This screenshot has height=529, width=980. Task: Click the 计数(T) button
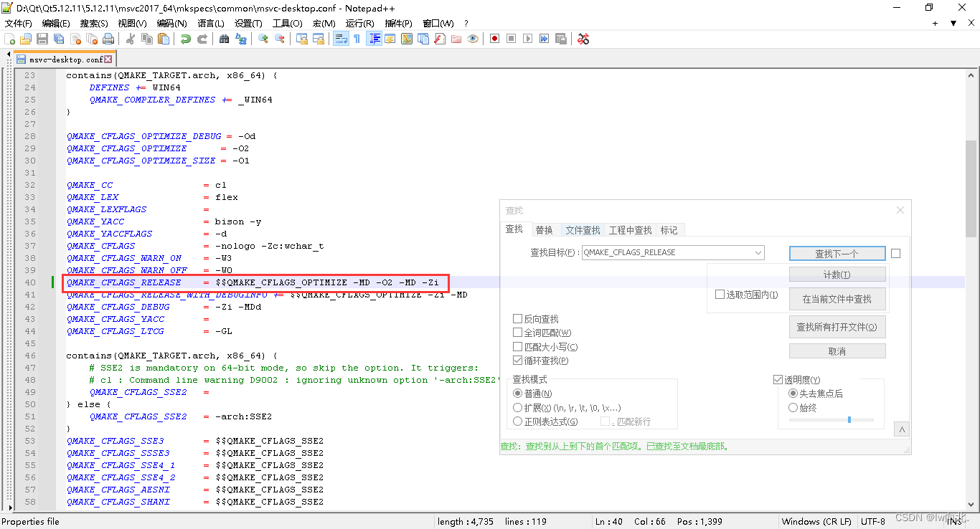pos(837,275)
